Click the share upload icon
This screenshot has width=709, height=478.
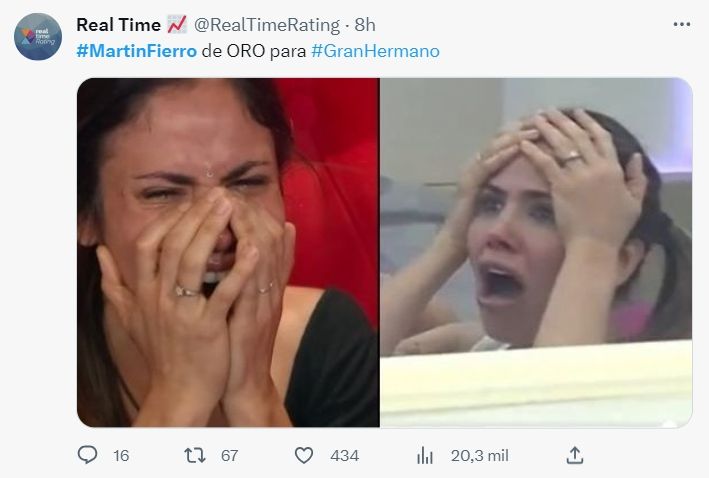tap(575, 455)
